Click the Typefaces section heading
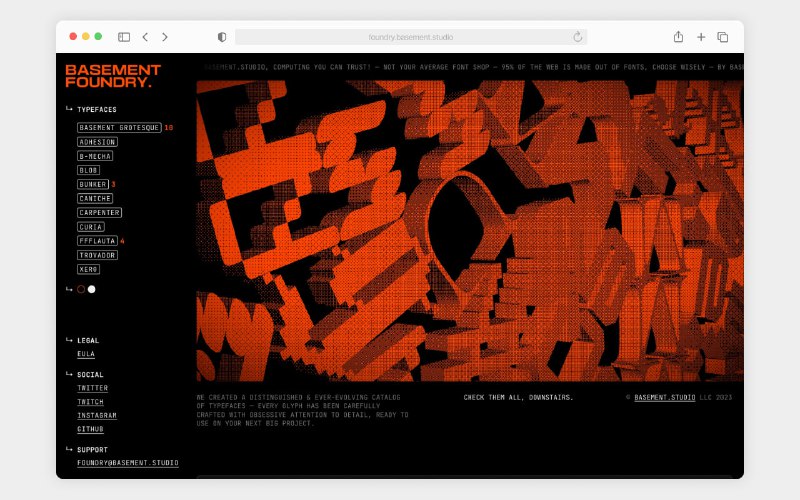 point(96,110)
